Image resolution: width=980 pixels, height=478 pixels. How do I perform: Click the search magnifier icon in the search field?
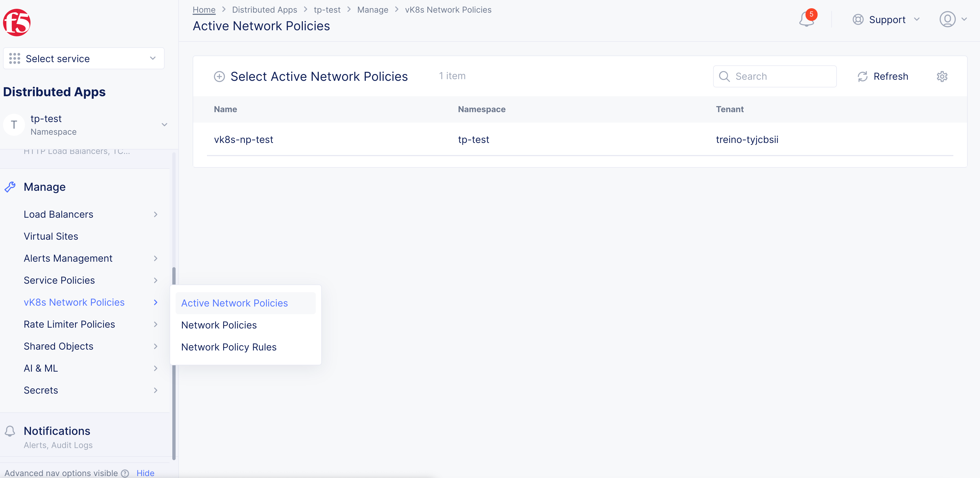[x=725, y=76]
